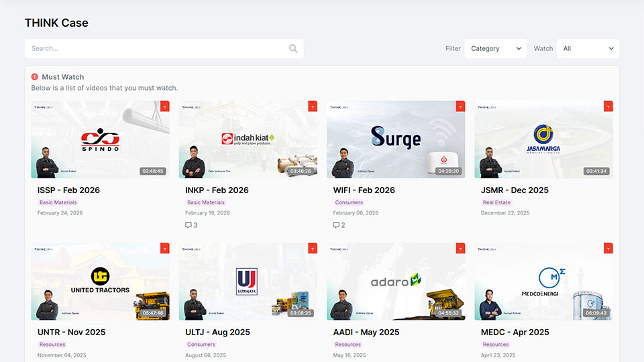This screenshot has width=644, height=362.
Task: Expand the Category filter dropdown
Action: [x=495, y=48]
